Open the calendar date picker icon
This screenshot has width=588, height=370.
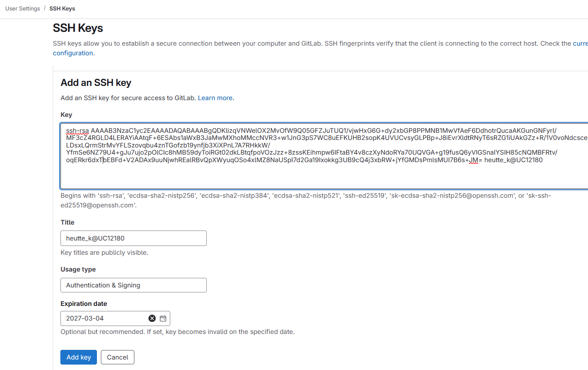[x=163, y=318]
